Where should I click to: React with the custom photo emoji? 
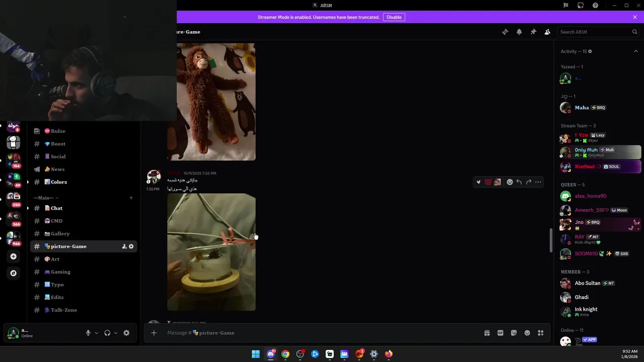point(497,182)
